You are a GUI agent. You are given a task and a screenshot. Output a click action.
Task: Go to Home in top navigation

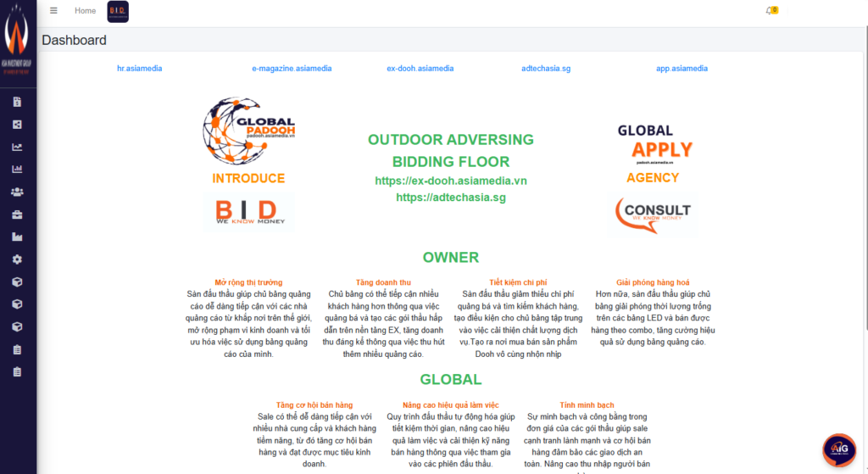click(85, 11)
